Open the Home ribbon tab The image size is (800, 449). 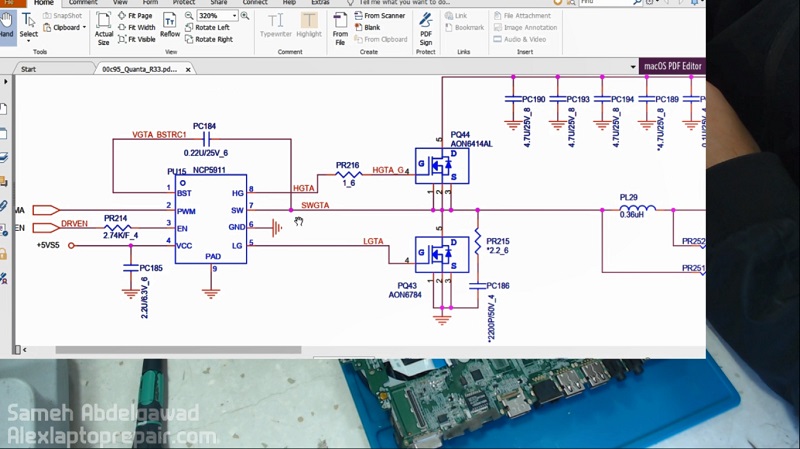pos(44,3)
